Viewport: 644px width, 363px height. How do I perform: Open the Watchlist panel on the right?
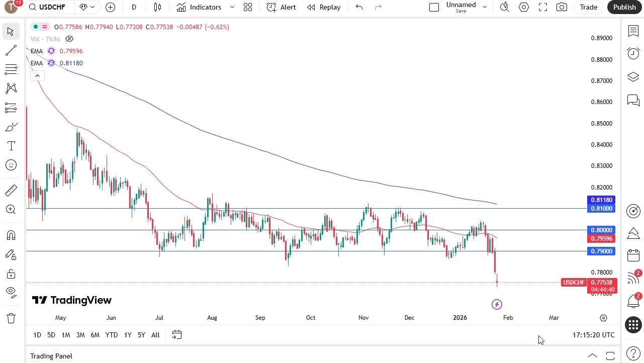[633, 31]
